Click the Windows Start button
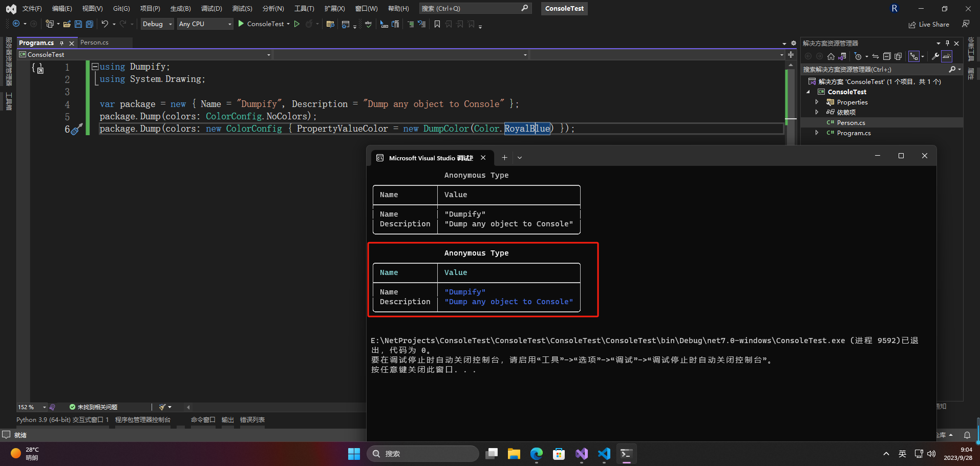Screen dimensions: 980x466 (x=354, y=454)
